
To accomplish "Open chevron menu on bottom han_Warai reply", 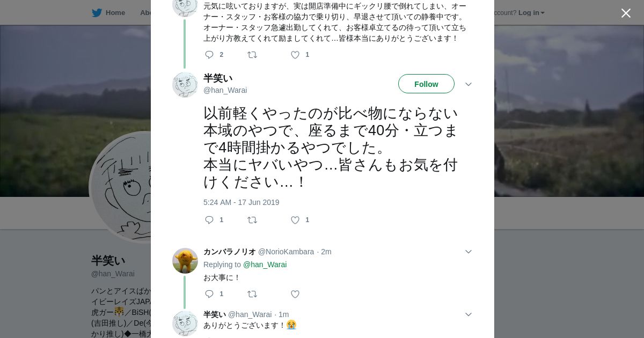I will 468,314.
